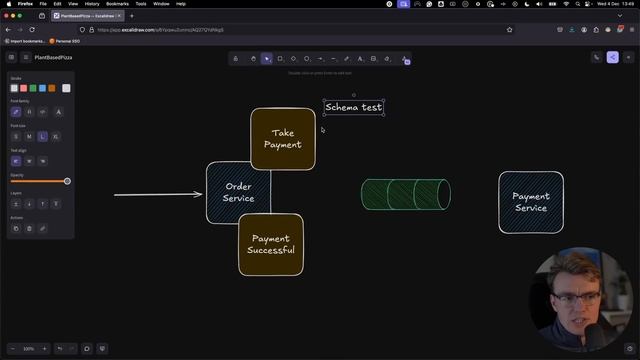Image resolution: width=640 pixels, height=360 pixels.
Task: Open the current stroke color picker
Action: tap(66, 88)
